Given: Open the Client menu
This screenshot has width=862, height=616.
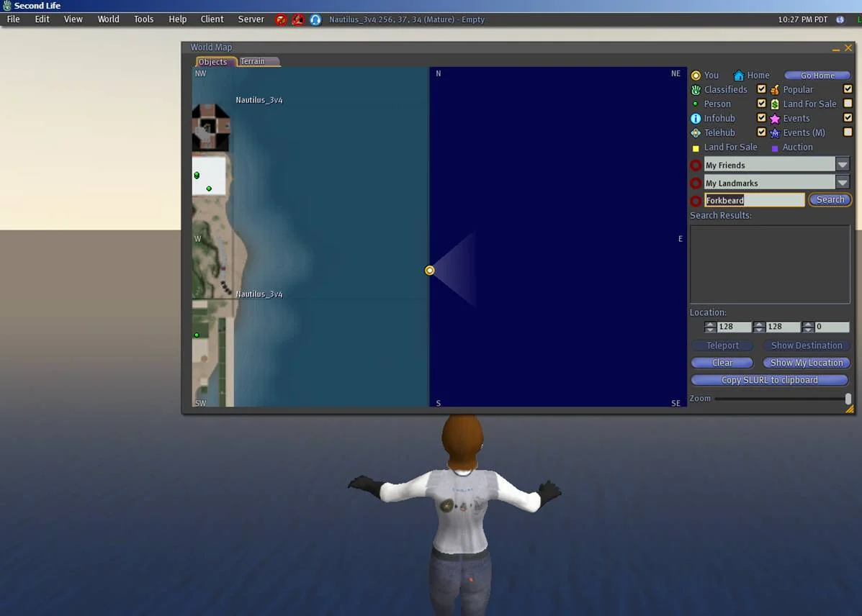Looking at the screenshot, I should click(212, 19).
